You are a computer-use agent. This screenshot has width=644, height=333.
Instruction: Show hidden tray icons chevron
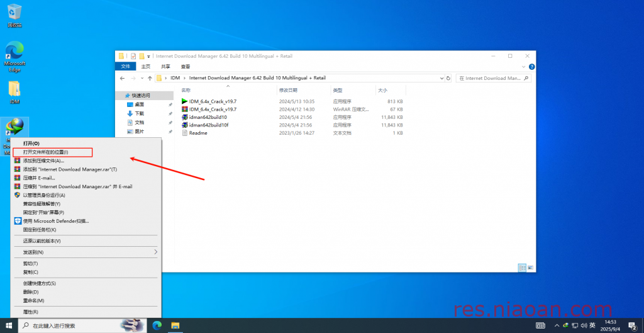pos(557,325)
